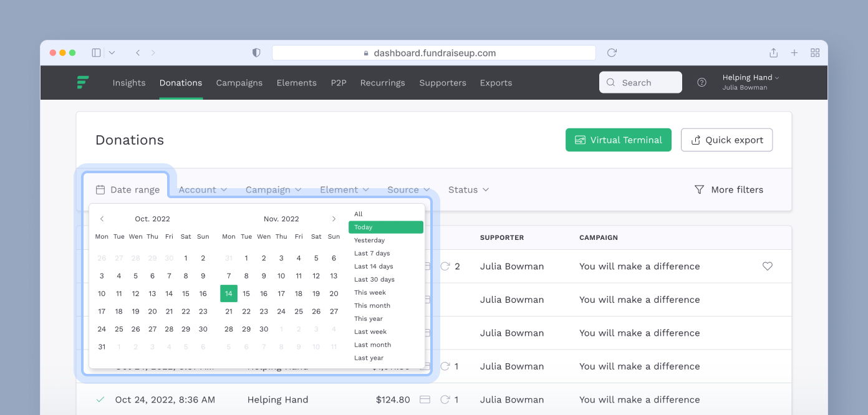Screen dimensions: 868x415
Task: Open the Safari share icon
Action: (x=773, y=53)
